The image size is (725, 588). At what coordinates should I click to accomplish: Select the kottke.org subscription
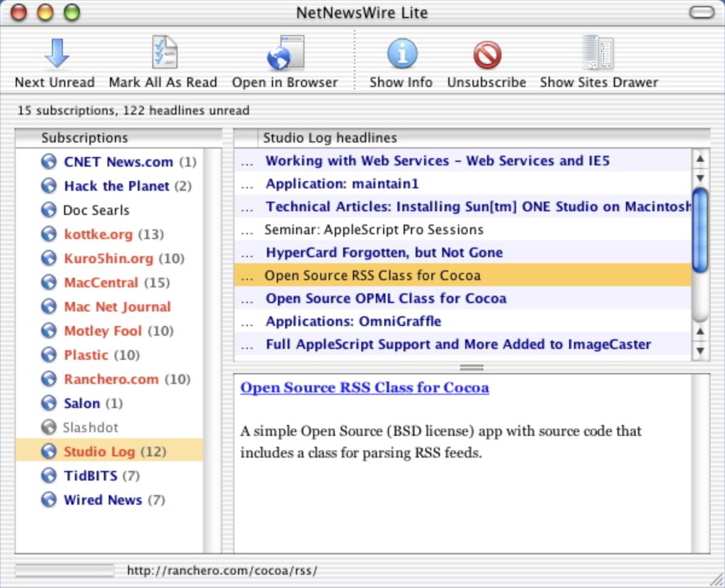[110, 234]
